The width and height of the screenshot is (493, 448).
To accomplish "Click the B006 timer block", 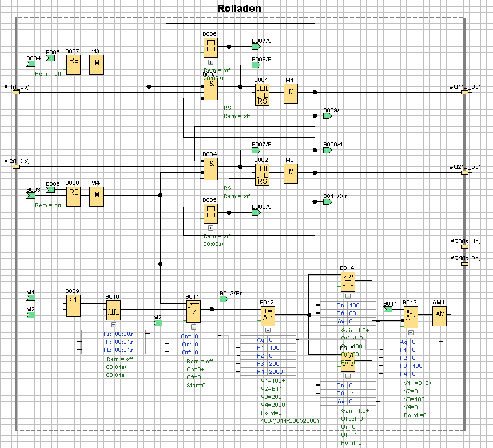I will [x=211, y=48].
